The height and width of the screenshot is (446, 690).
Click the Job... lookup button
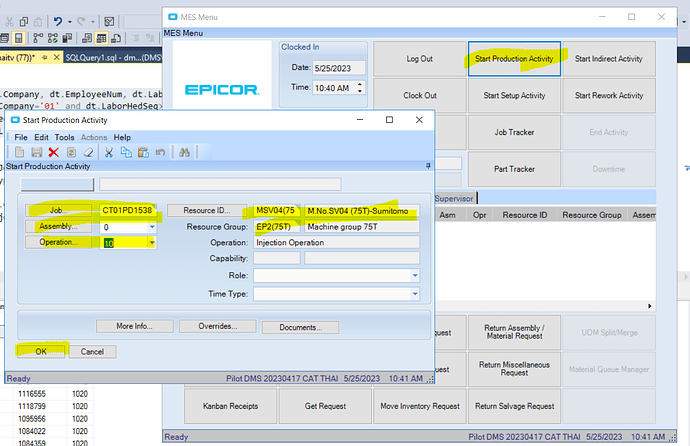58,211
